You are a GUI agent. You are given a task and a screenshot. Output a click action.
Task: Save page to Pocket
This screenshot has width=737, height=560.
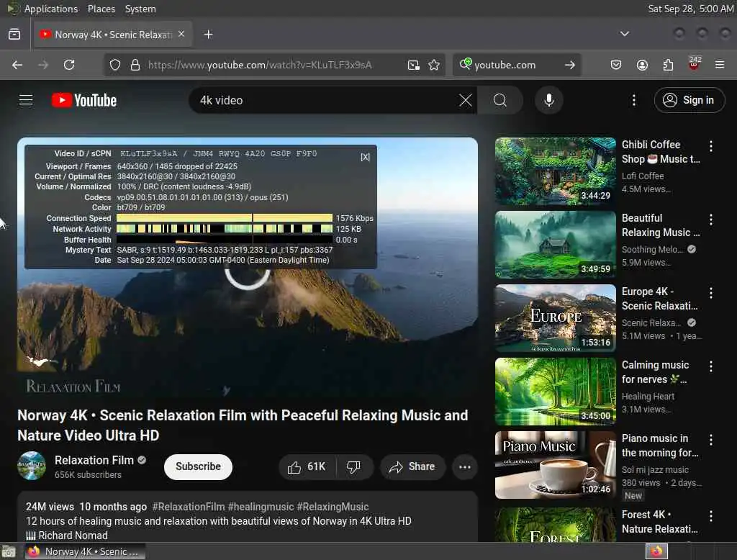click(x=616, y=65)
